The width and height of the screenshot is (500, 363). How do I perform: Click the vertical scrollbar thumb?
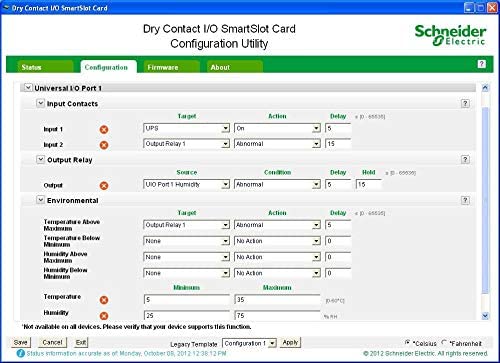click(485, 200)
